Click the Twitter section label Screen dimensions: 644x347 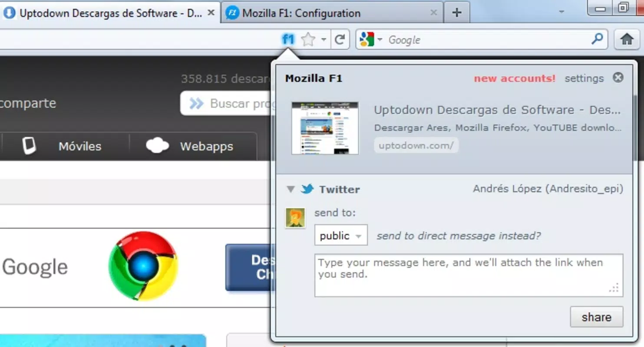pyautogui.click(x=340, y=189)
